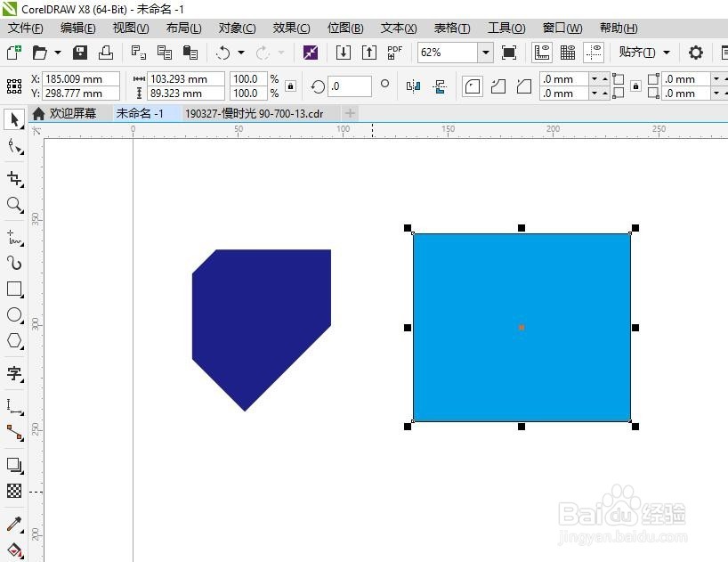The image size is (728, 562).
Task: Select the Transparency checkerboard tool
Action: [x=14, y=491]
